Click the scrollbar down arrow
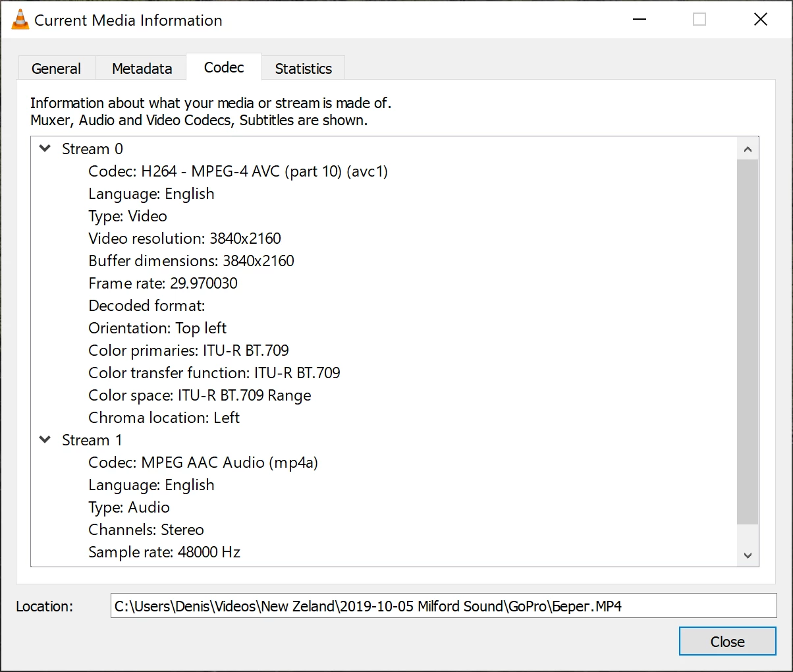Viewport: 793px width, 672px height. pos(748,555)
